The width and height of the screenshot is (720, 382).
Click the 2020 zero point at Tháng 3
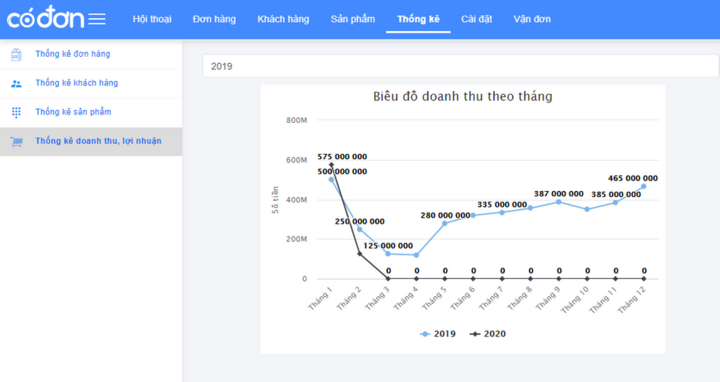(388, 279)
